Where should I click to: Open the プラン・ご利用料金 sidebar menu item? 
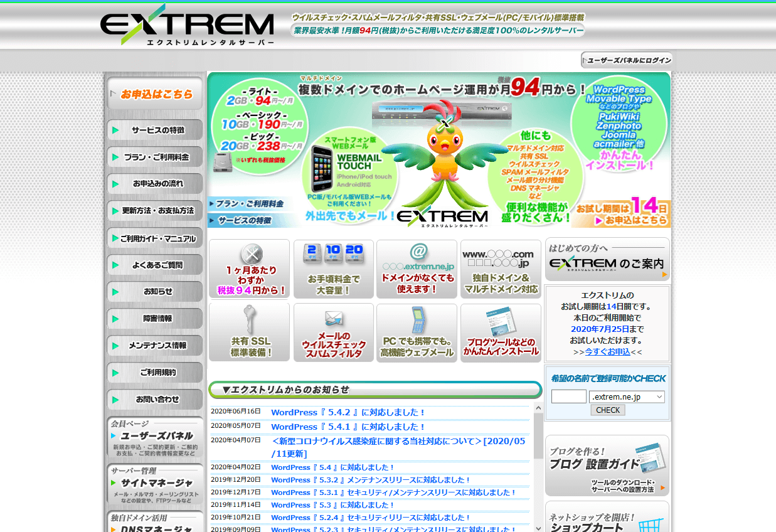point(155,157)
